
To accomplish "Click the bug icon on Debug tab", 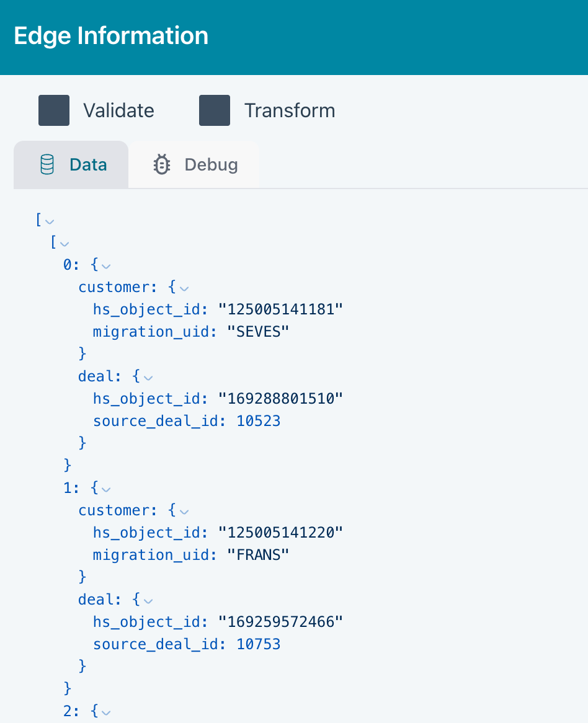I will pyautogui.click(x=162, y=165).
